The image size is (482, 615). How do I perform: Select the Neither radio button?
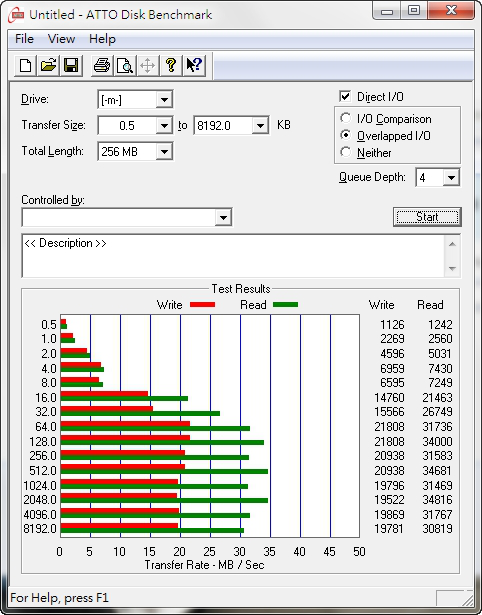(346, 152)
